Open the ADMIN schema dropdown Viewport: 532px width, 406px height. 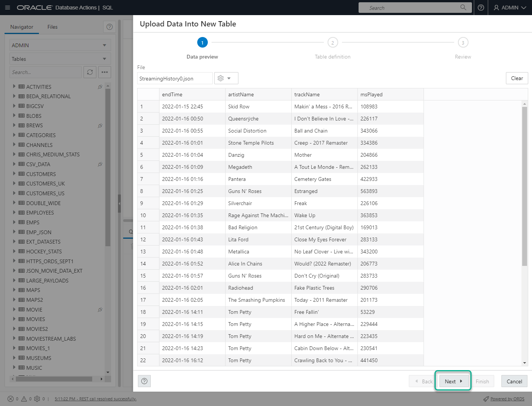(x=60, y=45)
